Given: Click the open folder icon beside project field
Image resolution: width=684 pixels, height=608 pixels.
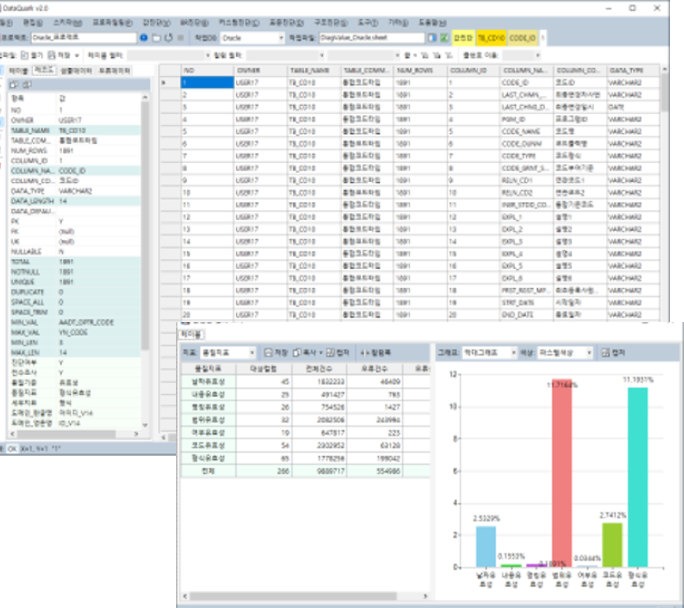Looking at the screenshot, I should (x=156, y=37).
